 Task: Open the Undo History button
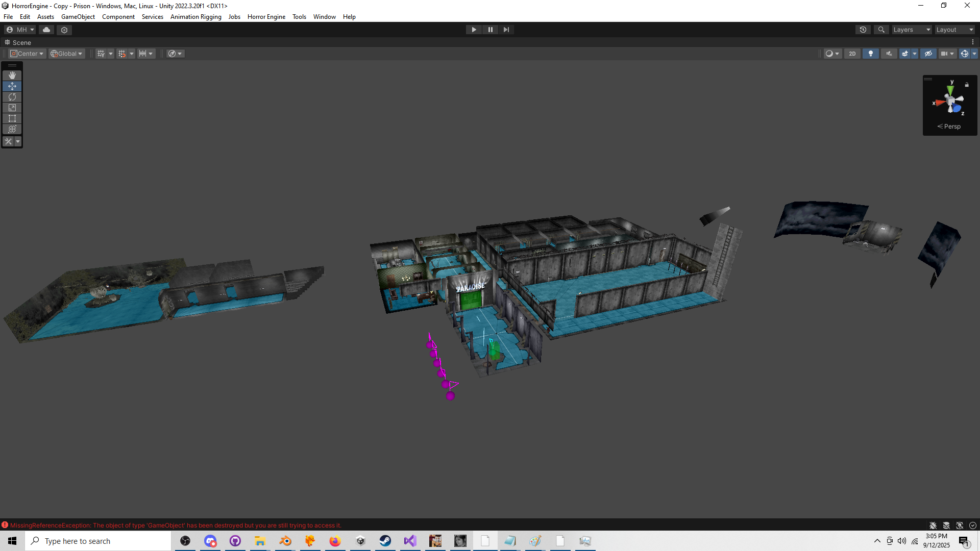pos(863,30)
